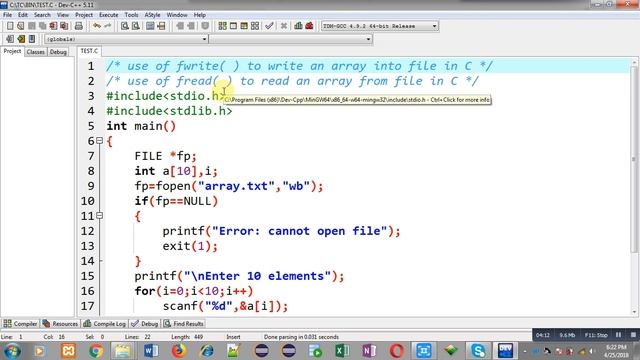Click the Save file toolbar icon

(31, 26)
